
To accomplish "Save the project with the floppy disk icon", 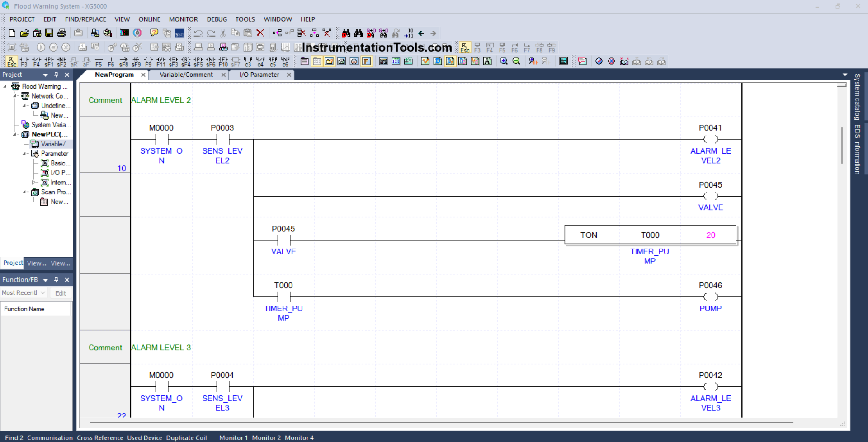I will tap(49, 33).
